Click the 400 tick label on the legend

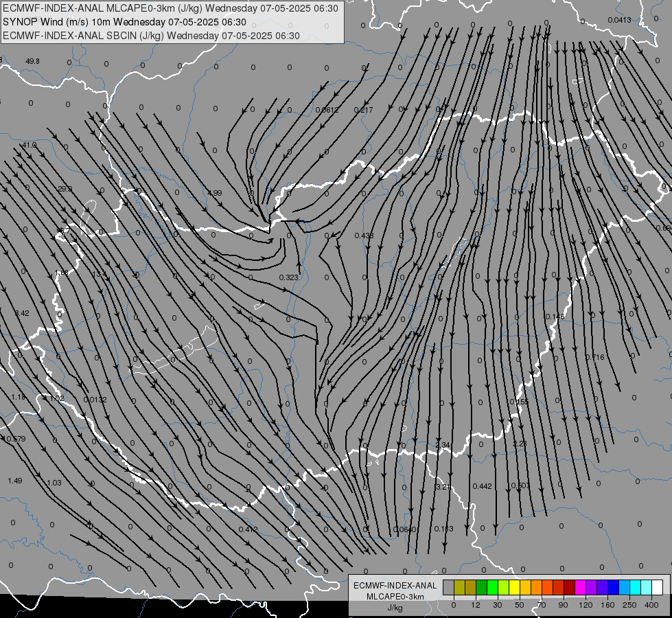point(651,605)
